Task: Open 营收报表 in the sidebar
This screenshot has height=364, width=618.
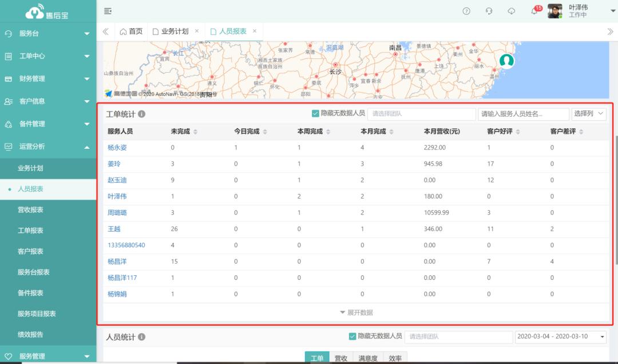Action: [x=30, y=210]
